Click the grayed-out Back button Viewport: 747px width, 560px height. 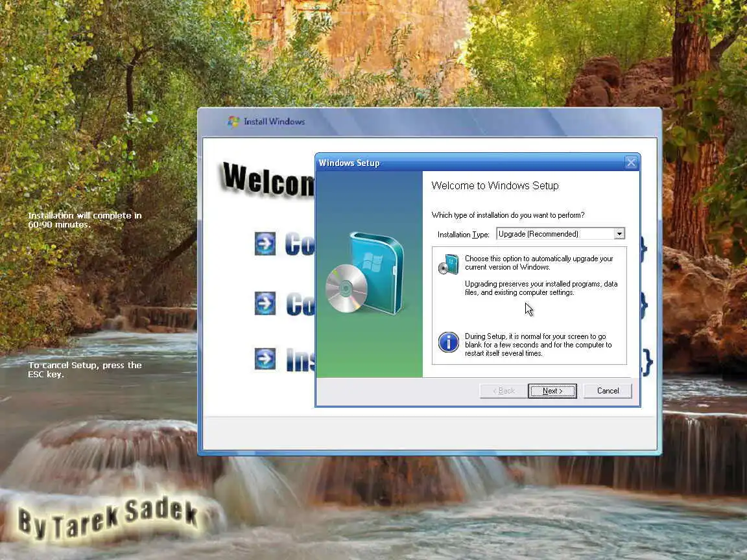click(x=504, y=391)
